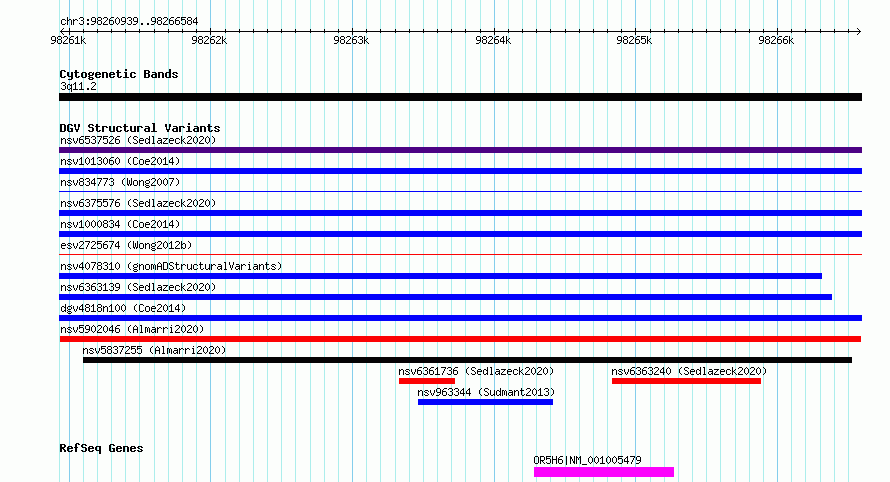This screenshot has height=482, width=890.
Task: Click the 98264k ruler tick label
Action: [493, 40]
